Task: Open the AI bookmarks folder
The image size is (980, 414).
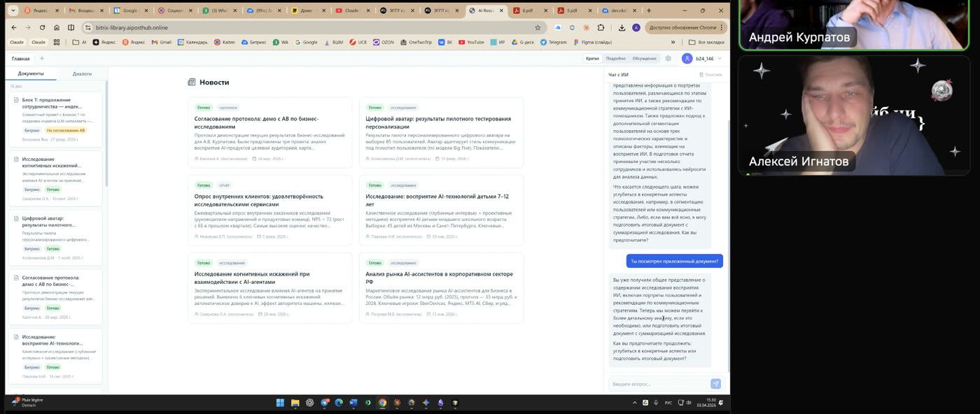Action: [79, 42]
